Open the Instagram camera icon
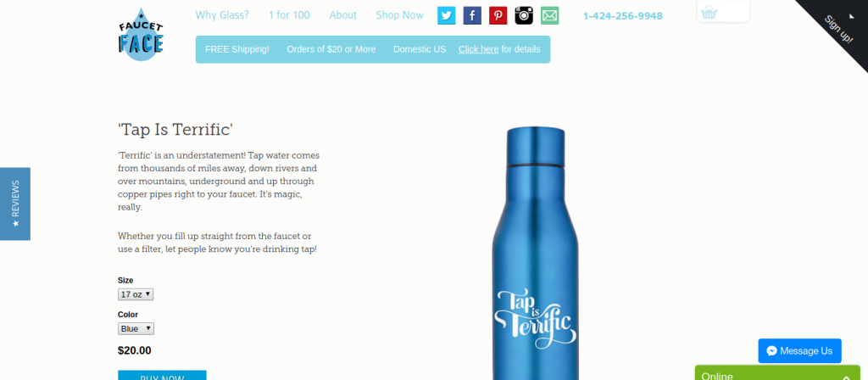The image size is (868, 380). [524, 15]
